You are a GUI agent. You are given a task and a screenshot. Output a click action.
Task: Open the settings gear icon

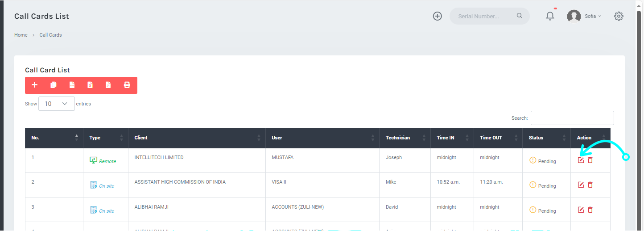[619, 16]
